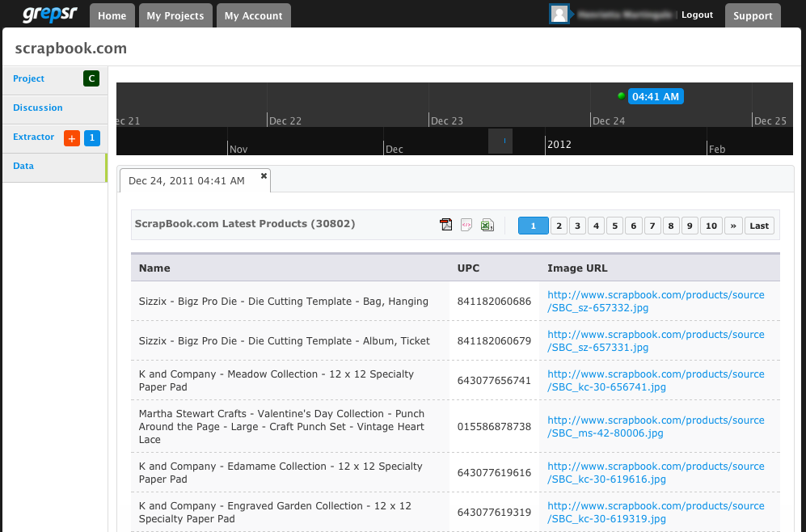Screen dimensions: 806x532
Task: Click the 04:41 AM timeline marker
Action: pos(656,97)
